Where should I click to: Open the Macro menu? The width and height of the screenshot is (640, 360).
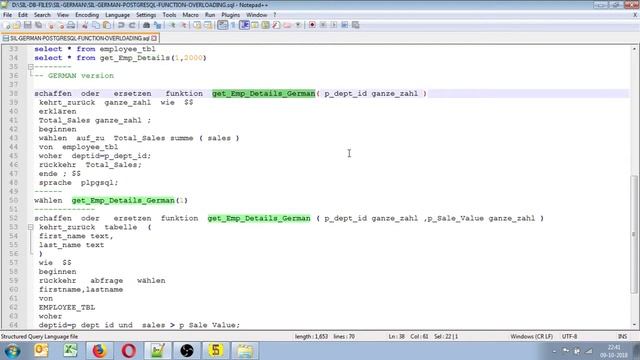coord(190,15)
